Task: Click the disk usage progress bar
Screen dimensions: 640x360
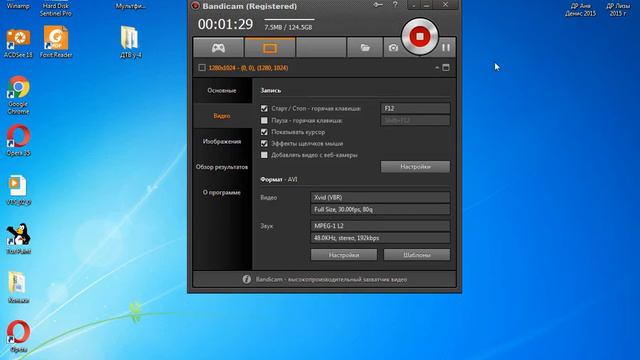Action: (x=289, y=19)
